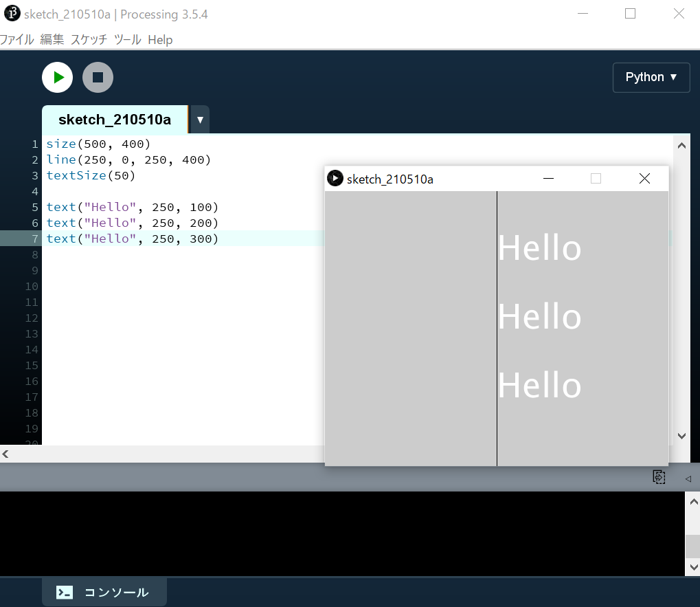Open the Python mode dropdown
Screen dimensions: 700x607
[651, 77]
